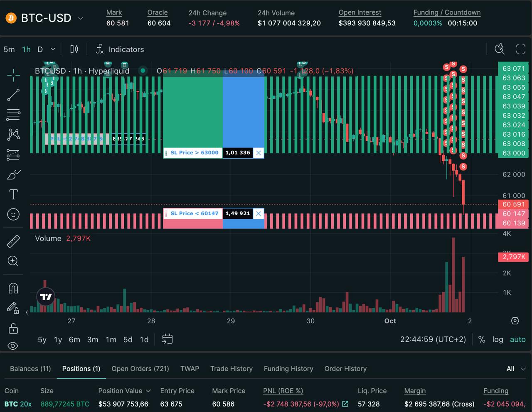Click the TradingView logo

click(46, 297)
